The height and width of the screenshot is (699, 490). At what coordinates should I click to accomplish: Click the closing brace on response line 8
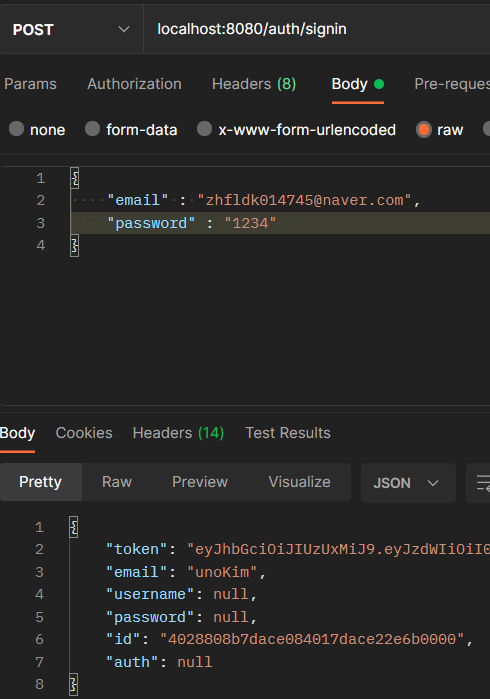[74, 684]
